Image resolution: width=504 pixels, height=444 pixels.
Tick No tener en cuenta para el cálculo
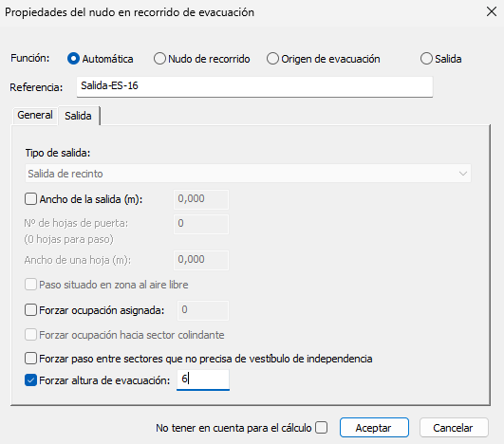click(x=321, y=428)
